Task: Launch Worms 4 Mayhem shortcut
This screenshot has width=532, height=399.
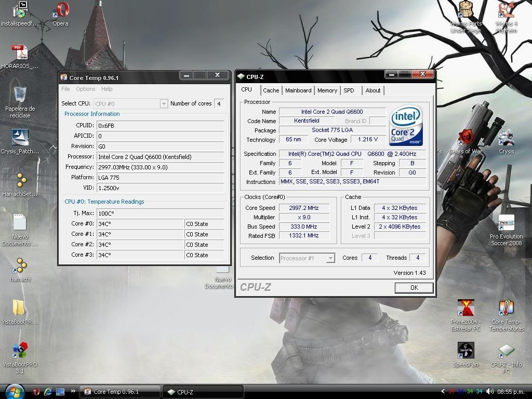Action: (x=506, y=17)
